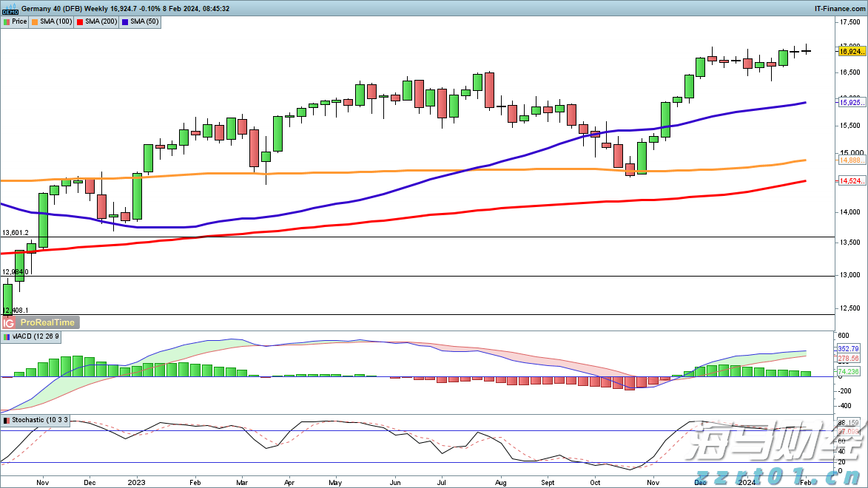
Task: Open the ProRealTime watermark link
Action: pyautogui.click(x=48, y=322)
